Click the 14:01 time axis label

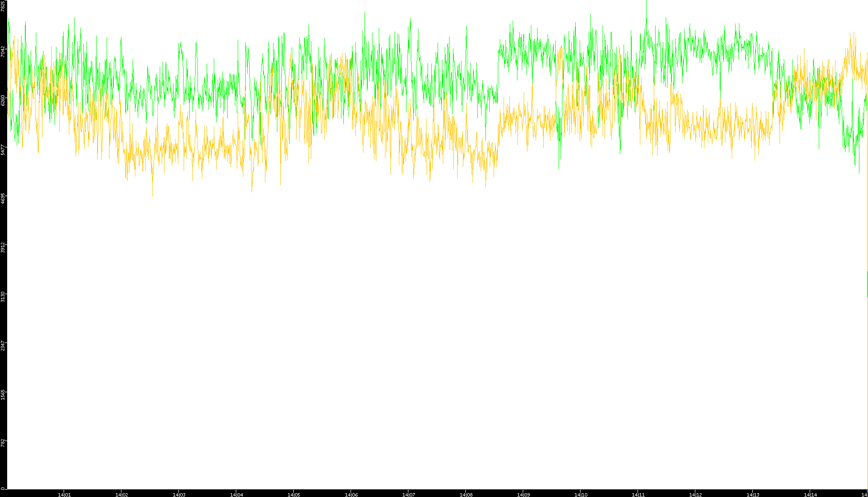click(x=64, y=494)
